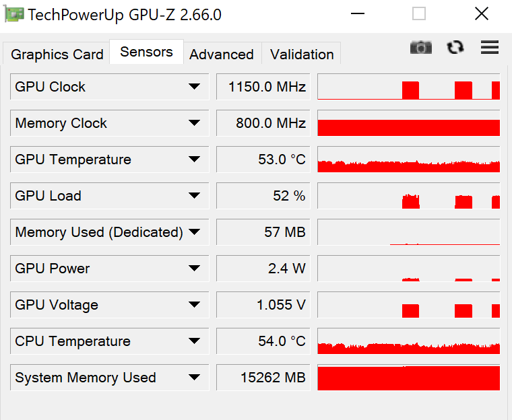
Task: Open the hamburger menu icon
Action: tap(490, 47)
